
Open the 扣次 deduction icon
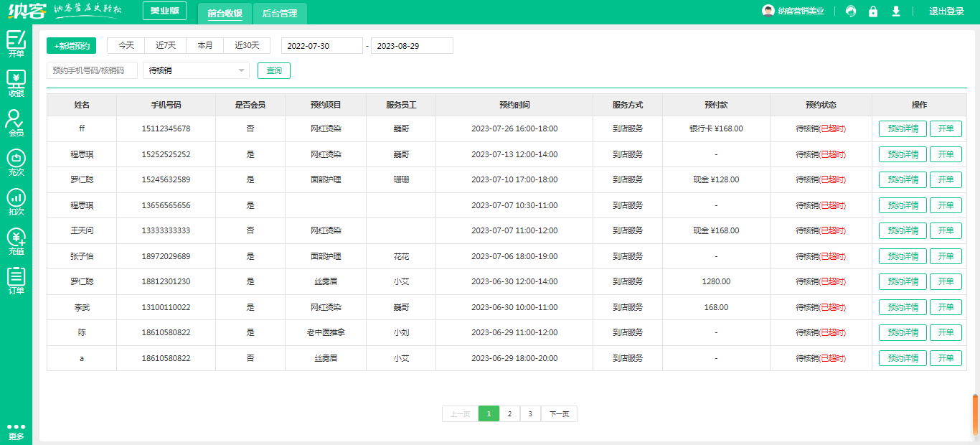point(16,202)
